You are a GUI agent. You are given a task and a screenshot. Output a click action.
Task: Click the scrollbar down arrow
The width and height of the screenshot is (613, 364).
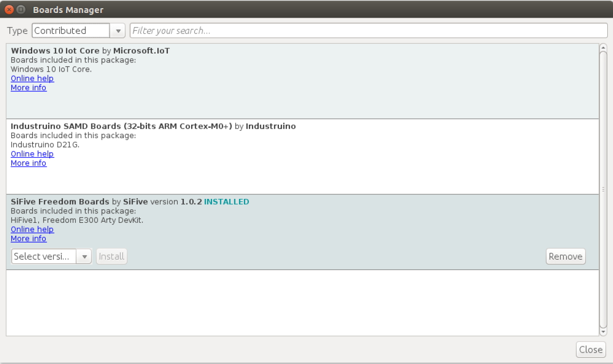pos(603,332)
